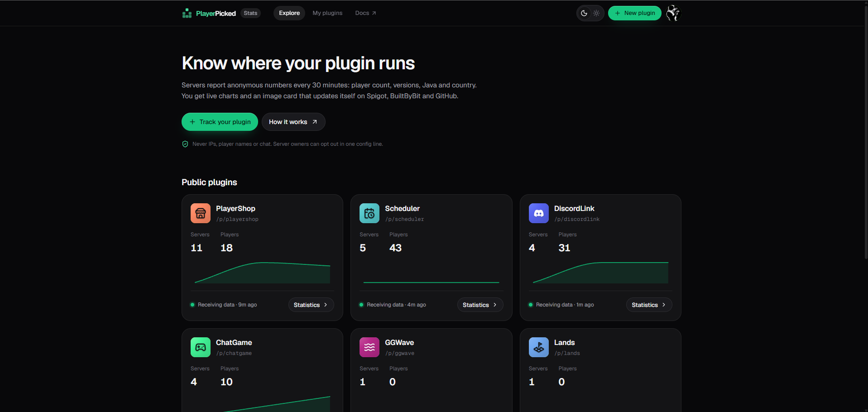Open PlayerShop Statistics
This screenshot has width=868, height=412.
(x=311, y=305)
